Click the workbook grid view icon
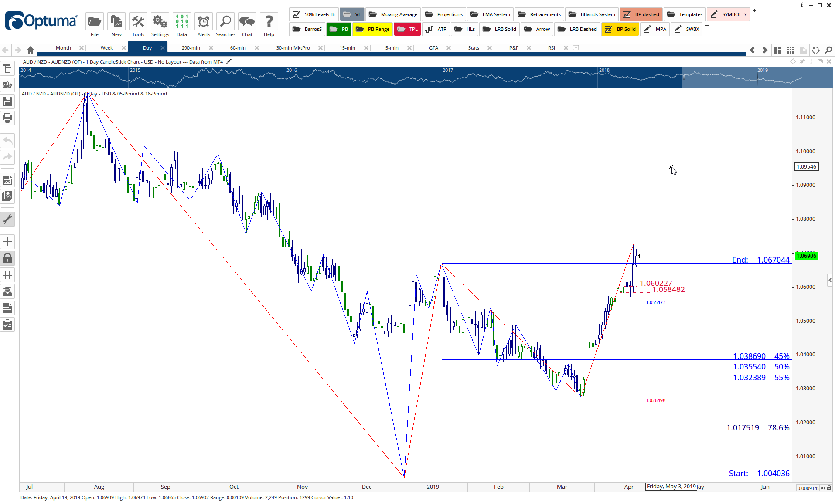This screenshot has height=504, width=835. [x=791, y=50]
